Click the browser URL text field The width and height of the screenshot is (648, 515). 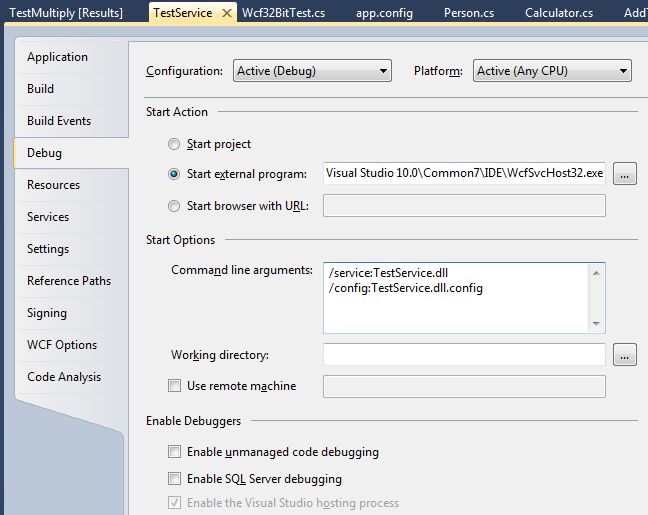tap(465, 206)
